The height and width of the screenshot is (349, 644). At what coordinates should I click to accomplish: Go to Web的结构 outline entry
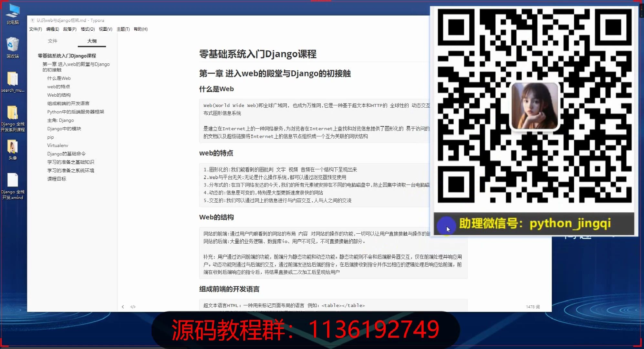tap(59, 95)
